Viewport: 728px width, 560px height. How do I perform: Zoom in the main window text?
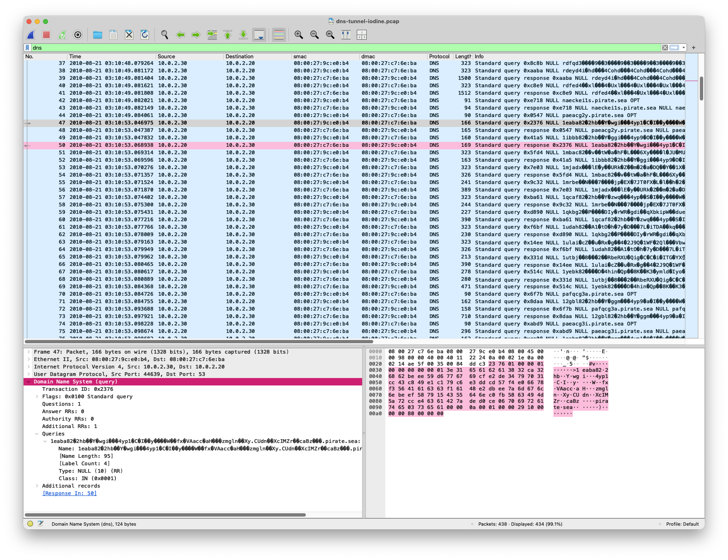point(299,35)
